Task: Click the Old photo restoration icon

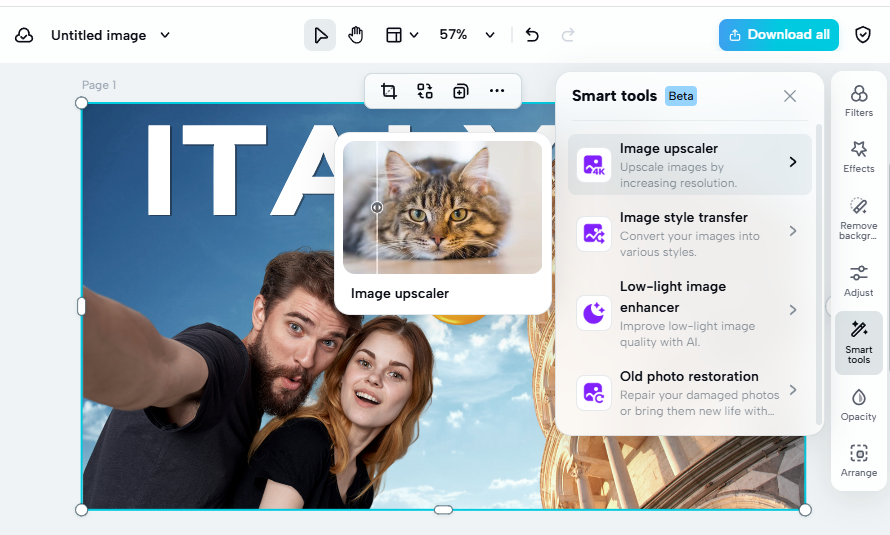Action: pos(594,393)
